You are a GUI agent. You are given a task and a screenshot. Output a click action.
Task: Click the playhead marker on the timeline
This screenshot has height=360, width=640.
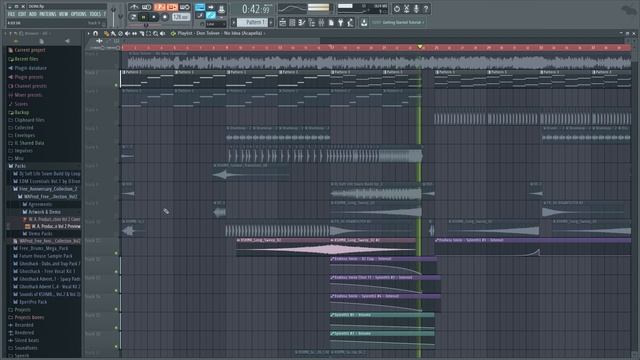pos(420,47)
